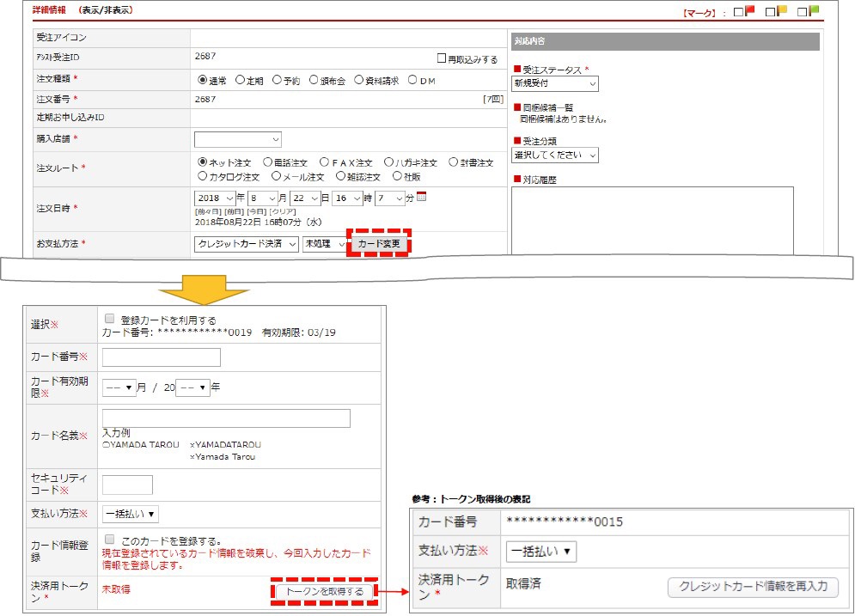855x616 pixels.
Task: Mark the order with the green flag
Action: (803, 12)
